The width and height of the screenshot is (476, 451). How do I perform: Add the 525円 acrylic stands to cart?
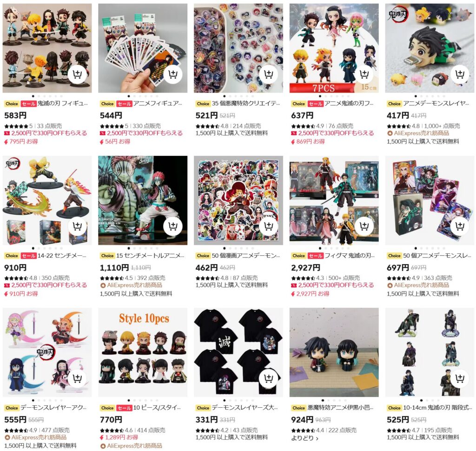(460, 378)
